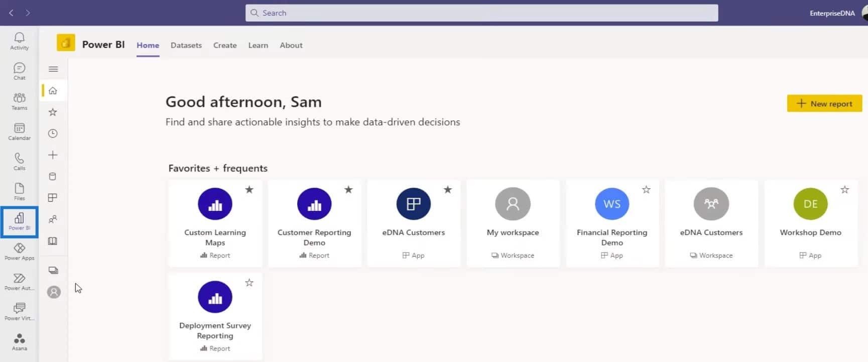Open Learn book icon in nav
The image size is (868, 362).
(53, 241)
